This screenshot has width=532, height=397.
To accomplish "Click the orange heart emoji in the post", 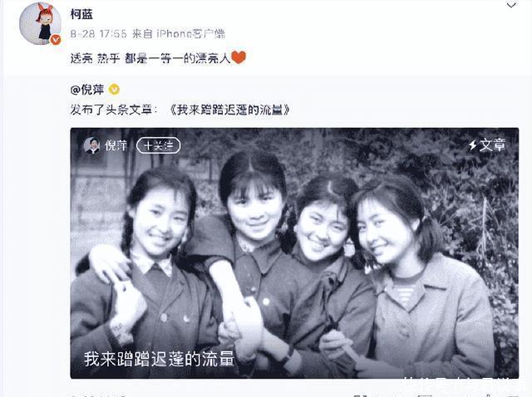I will tap(239, 57).
